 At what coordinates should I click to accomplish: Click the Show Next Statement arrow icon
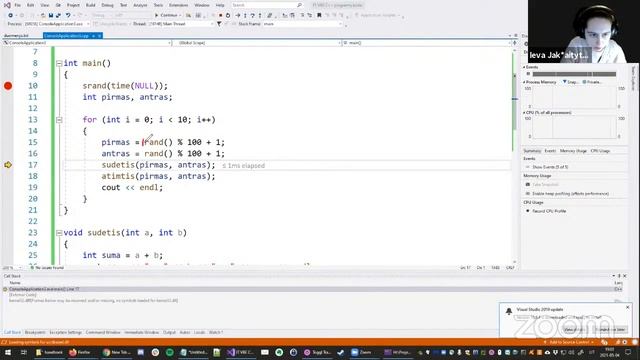coord(238,15)
